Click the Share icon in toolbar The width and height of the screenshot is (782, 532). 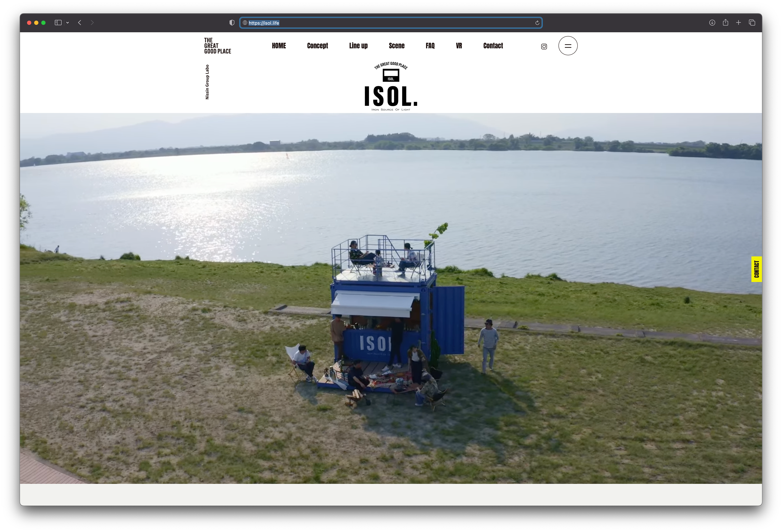(x=725, y=23)
